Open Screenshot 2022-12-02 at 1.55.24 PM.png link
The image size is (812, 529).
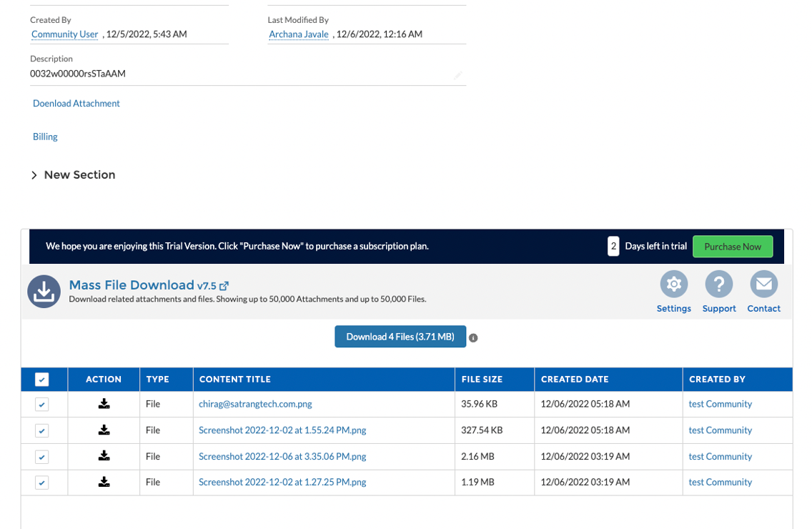click(x=282, y=430)
